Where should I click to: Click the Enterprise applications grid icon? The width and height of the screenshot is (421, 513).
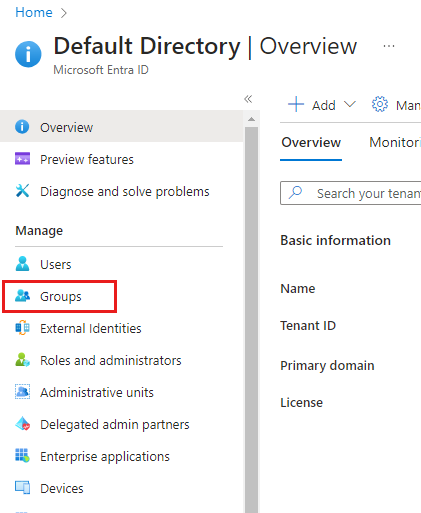coord(22,456)
